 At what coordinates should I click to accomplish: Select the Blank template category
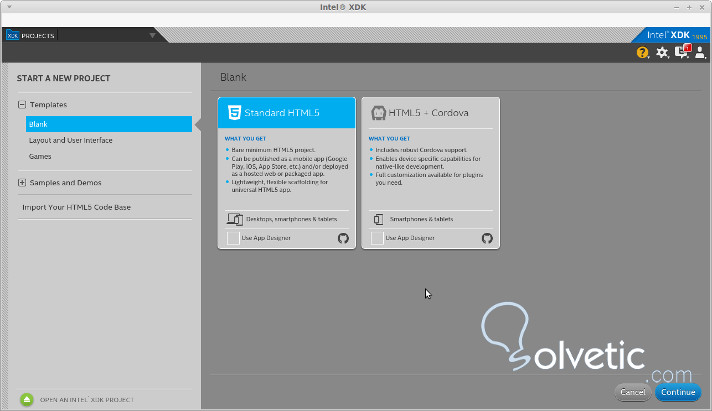tap(109, 124)
